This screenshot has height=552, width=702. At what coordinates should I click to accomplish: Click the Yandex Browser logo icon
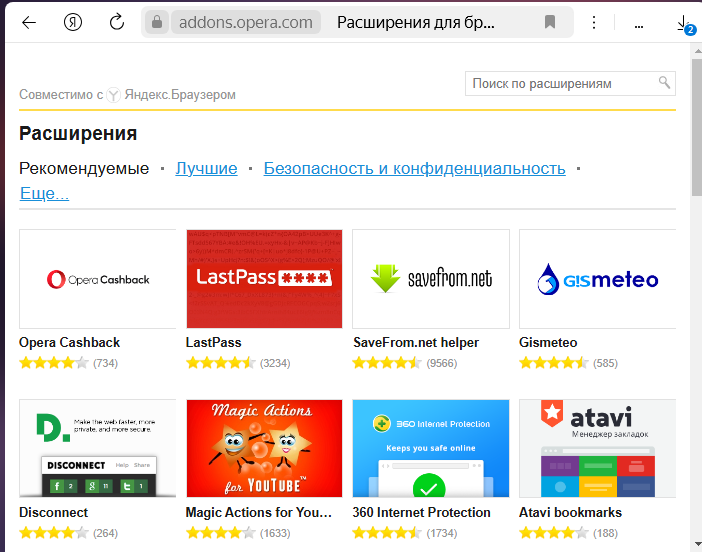pos(114,94)
